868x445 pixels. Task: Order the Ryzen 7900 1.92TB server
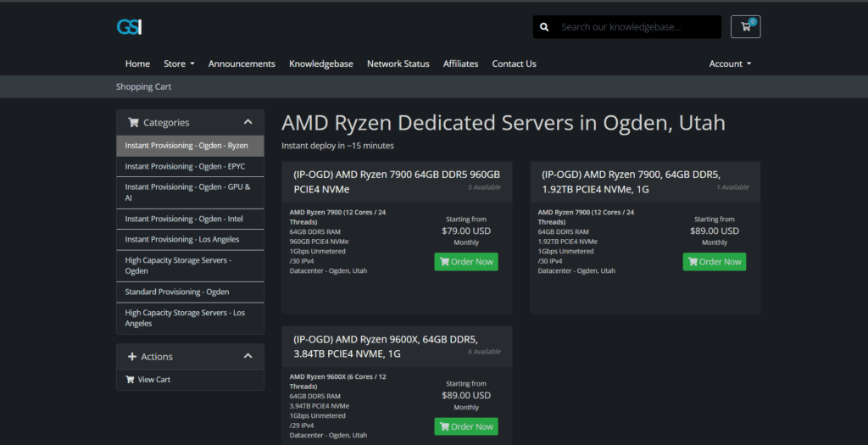point(714,262)
